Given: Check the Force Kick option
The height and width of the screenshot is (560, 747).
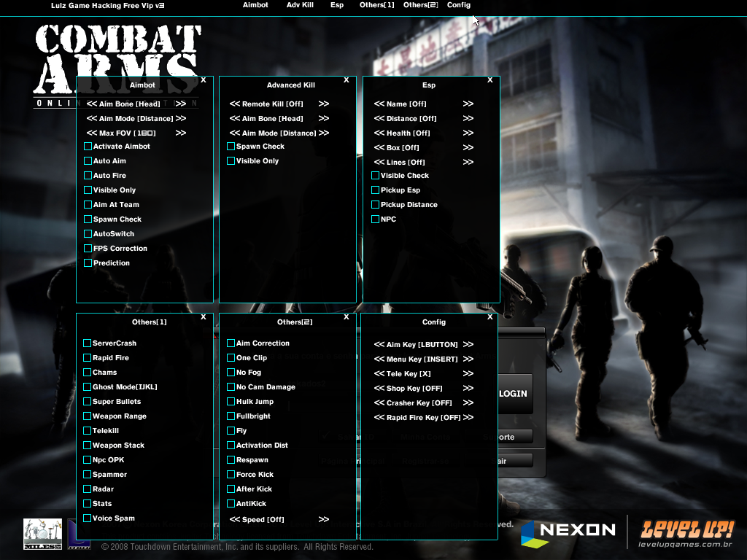Looking at the screenshot, I should point(231,474).
